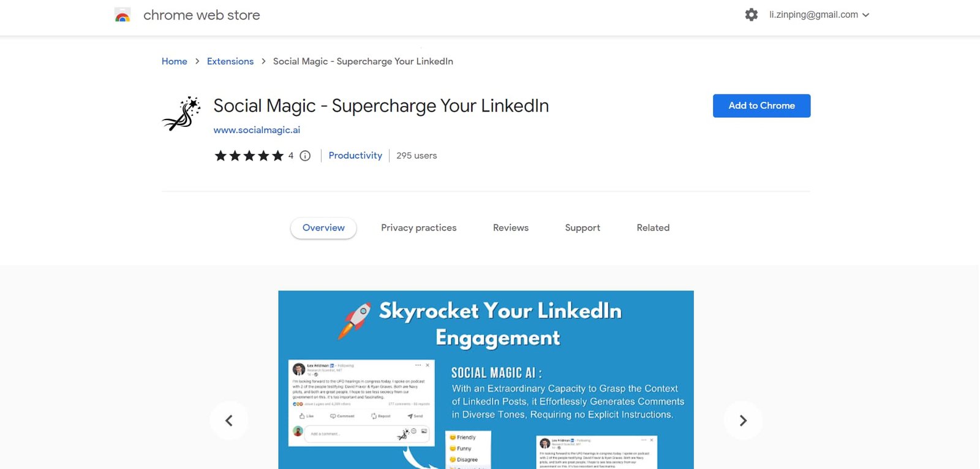
Task: Click the rating info circle icon
Action: coord(305,156)
